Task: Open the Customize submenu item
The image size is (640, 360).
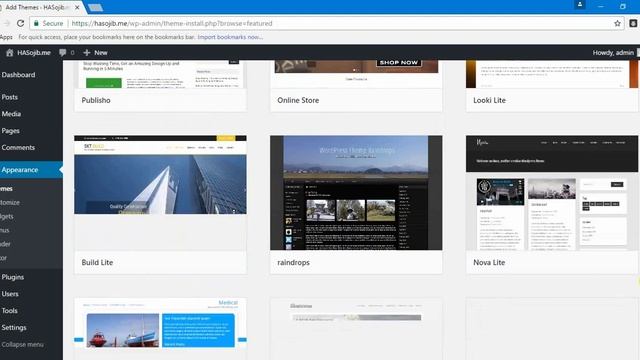Action: pos(10,202)
